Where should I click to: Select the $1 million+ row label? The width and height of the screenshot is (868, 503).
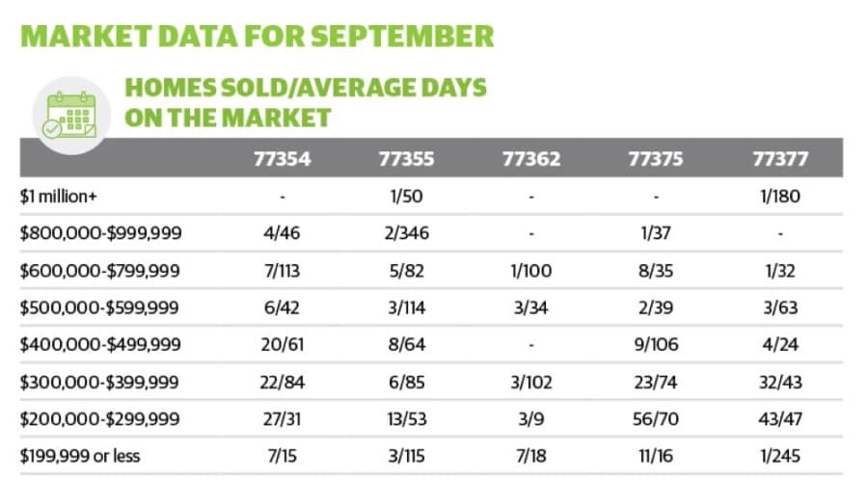[58, 197]
